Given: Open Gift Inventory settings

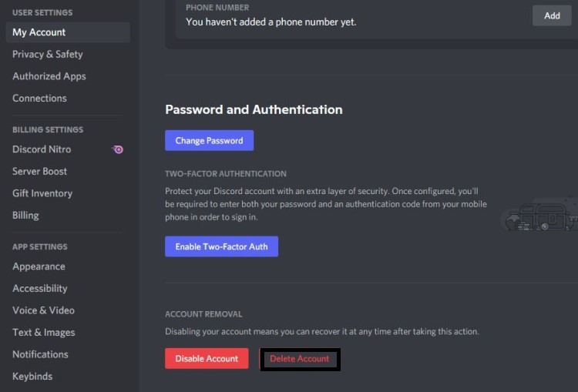Looking at the screenshot, I should tap(42, 193).
